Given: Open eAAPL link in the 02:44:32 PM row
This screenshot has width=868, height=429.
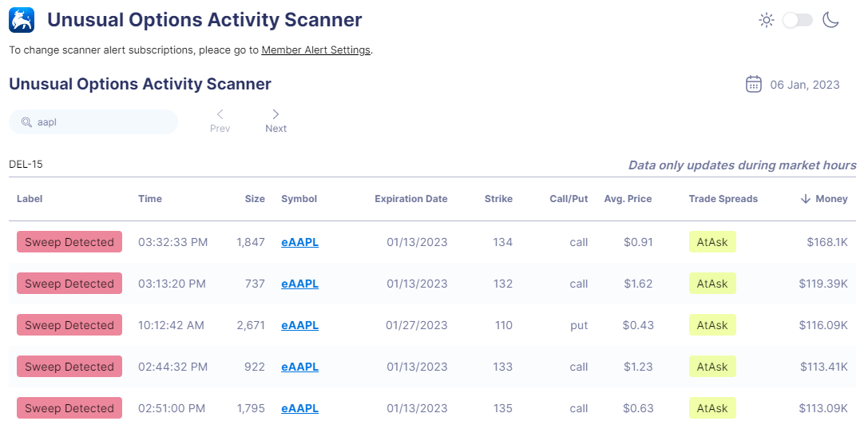Looking at the screenshot, I should pyautogui.click(x=299, y=367).
